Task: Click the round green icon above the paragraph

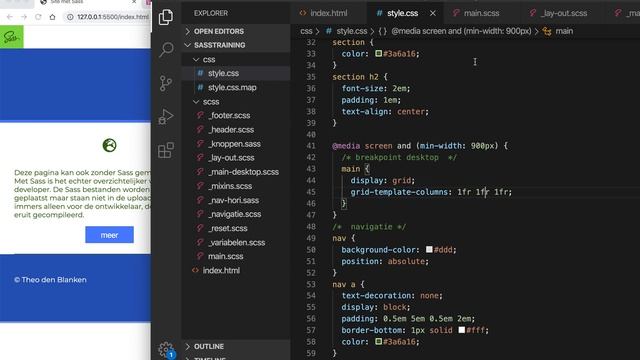Action: click(x=109, y=145)
